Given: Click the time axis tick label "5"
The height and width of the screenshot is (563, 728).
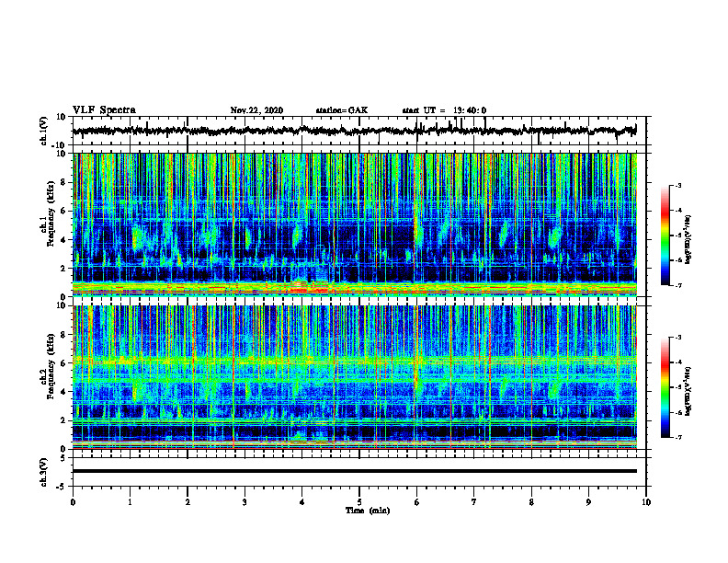Looking at the screenshot, I should coord(359,502).
